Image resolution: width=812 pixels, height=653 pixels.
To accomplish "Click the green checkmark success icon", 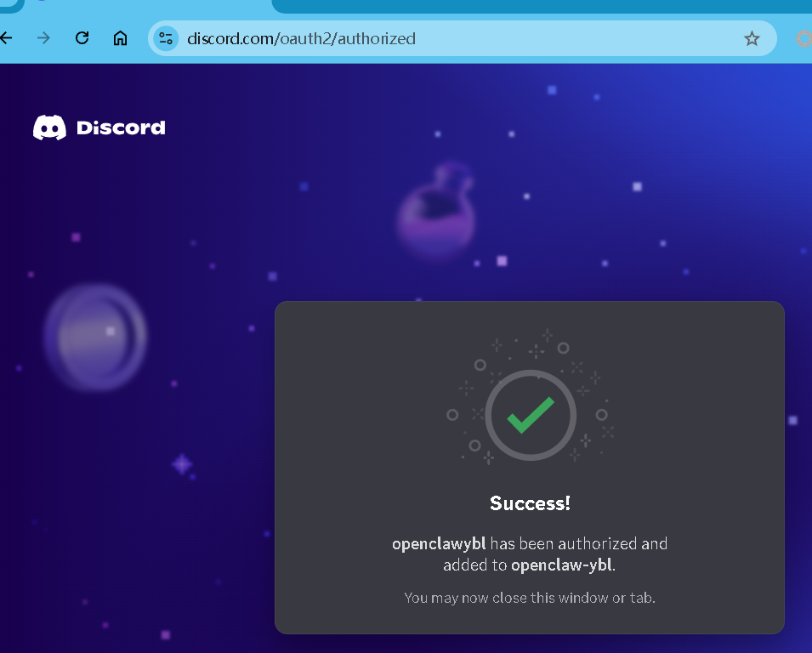I will [531, 415].
